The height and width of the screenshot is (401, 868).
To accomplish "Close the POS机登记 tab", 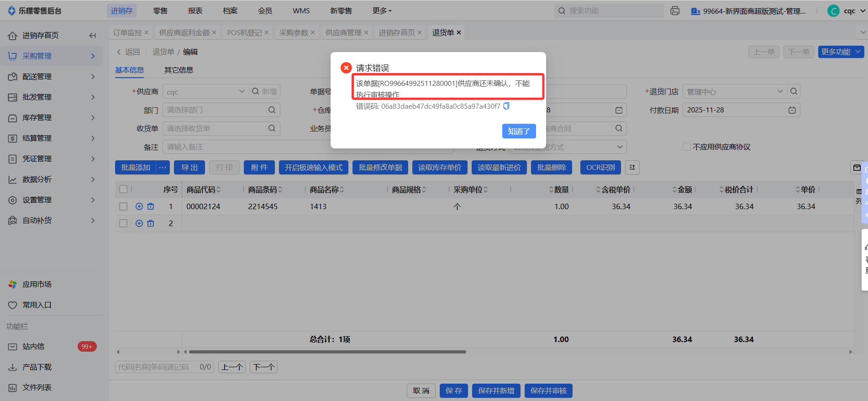I will 266,32.
